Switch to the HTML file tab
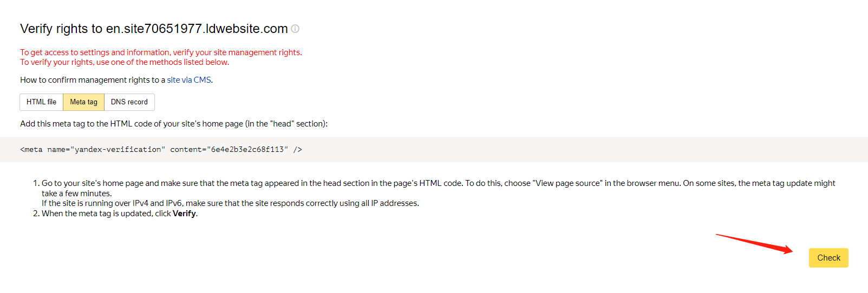The height and width of the screenshot is (293, 868). pyautogui.click(x=41, y=102)
